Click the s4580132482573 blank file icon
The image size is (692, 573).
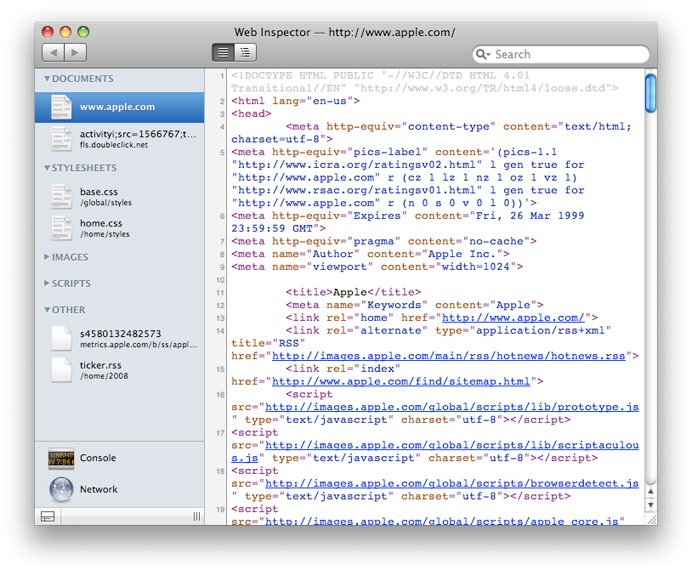click(61, 339)
